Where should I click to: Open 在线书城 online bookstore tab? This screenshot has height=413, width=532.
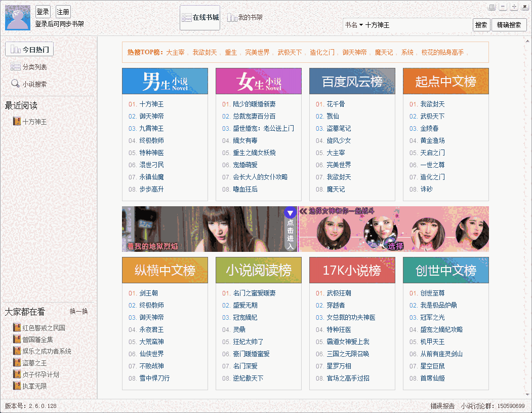click(x=200, y=18)
